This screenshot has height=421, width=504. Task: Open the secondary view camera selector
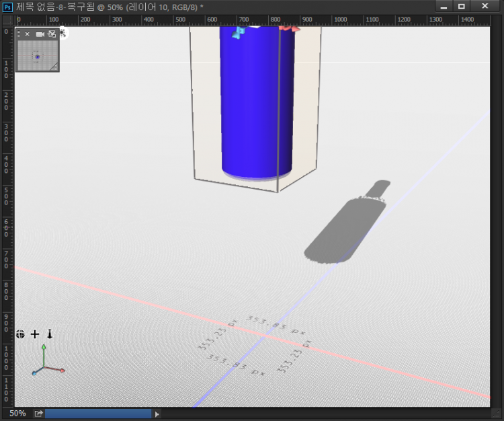tap(40, 34)
